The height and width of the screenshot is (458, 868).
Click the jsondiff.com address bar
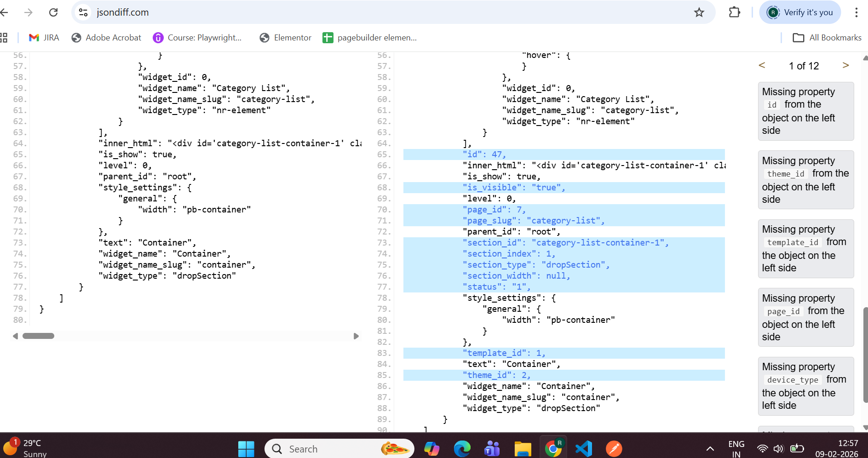point(393,12)
